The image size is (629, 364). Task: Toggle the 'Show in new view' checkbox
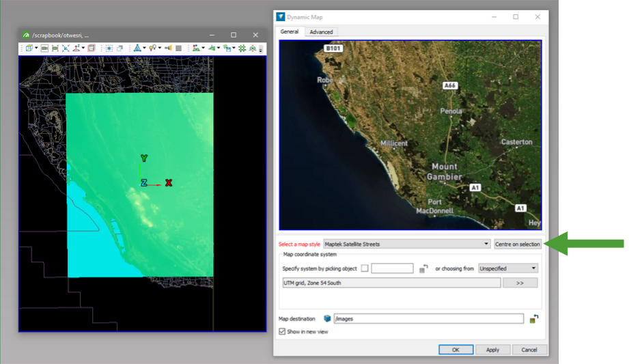282,332
